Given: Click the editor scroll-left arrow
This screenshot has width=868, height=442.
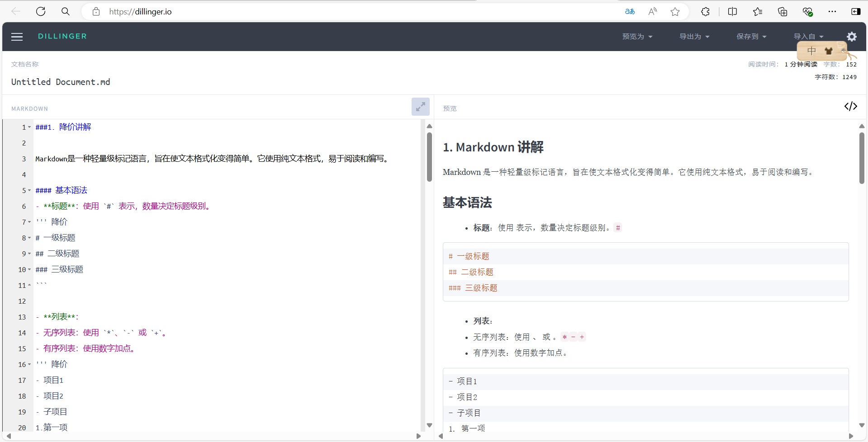Looking at the screenshot, I should coord(9,436).
